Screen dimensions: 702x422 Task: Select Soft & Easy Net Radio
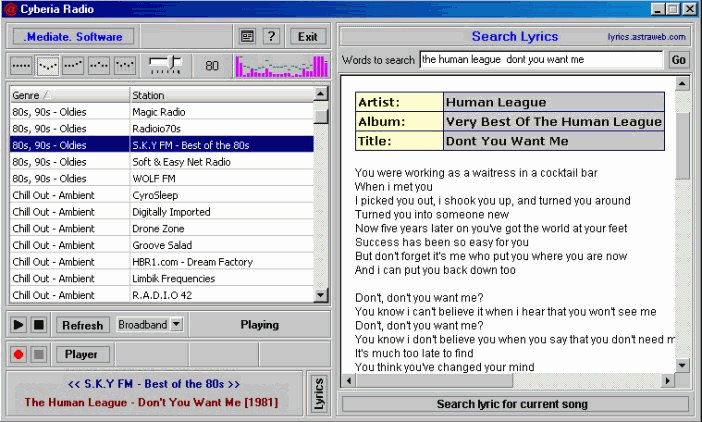coord(162,162)
